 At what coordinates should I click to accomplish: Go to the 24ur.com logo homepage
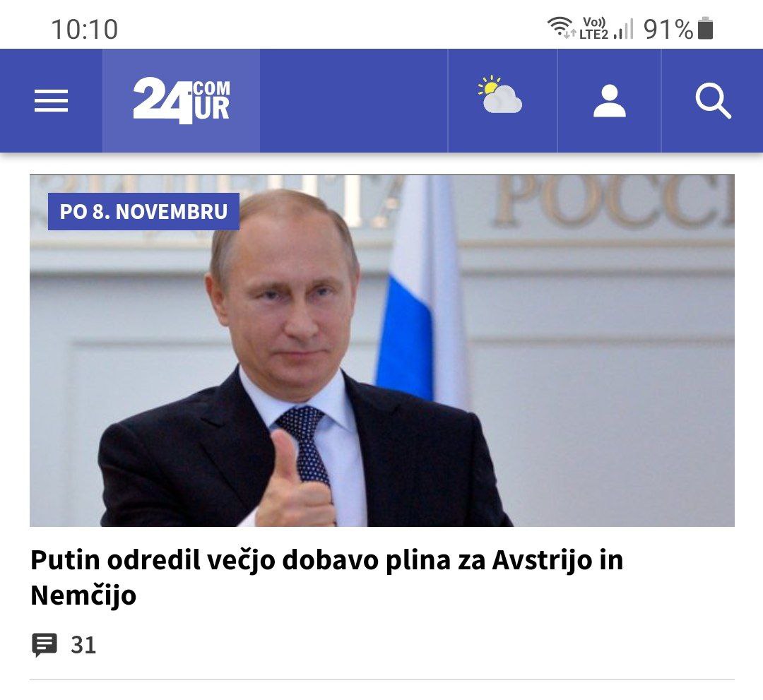tap(181, 100)
